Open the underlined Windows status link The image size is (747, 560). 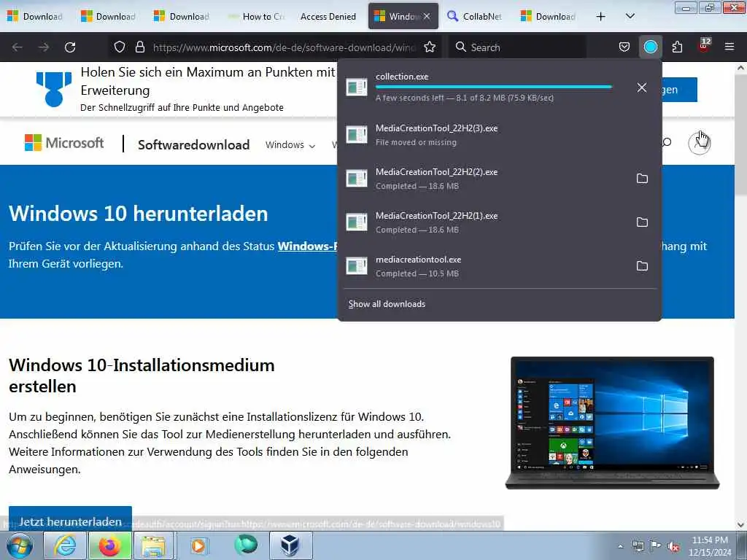(x=308, y=246)
